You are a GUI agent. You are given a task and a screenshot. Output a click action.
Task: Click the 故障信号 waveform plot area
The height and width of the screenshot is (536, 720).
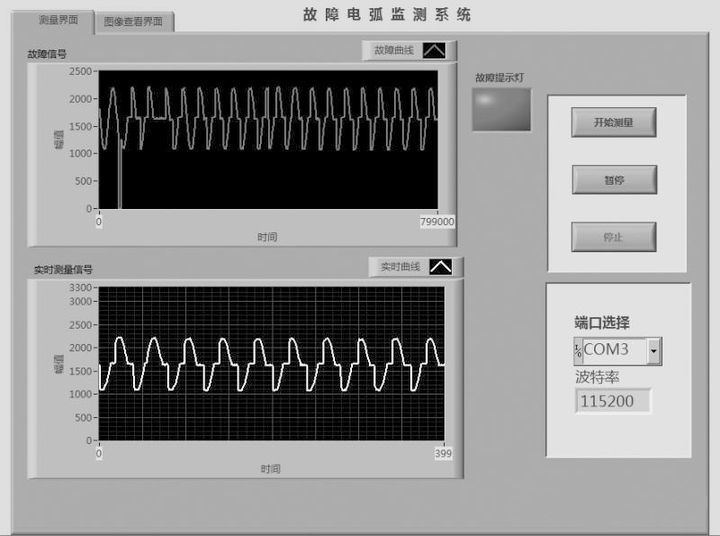(x=267, y=139)
